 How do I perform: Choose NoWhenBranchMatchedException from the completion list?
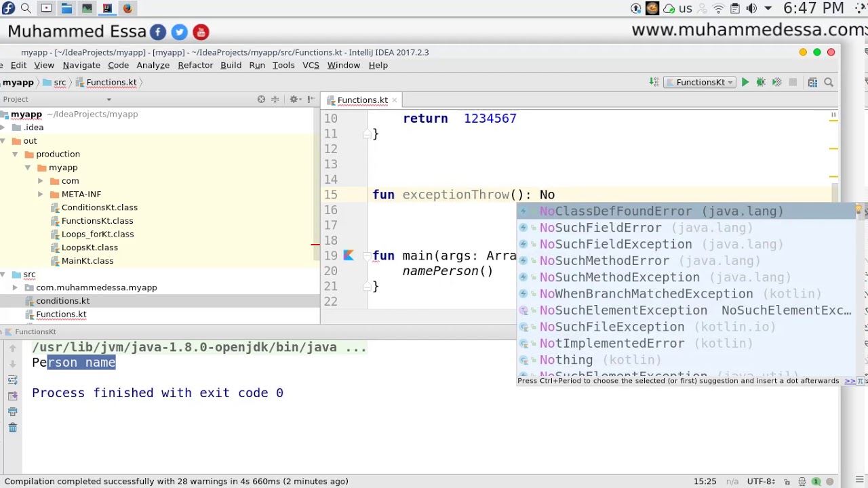coord(686,293)
